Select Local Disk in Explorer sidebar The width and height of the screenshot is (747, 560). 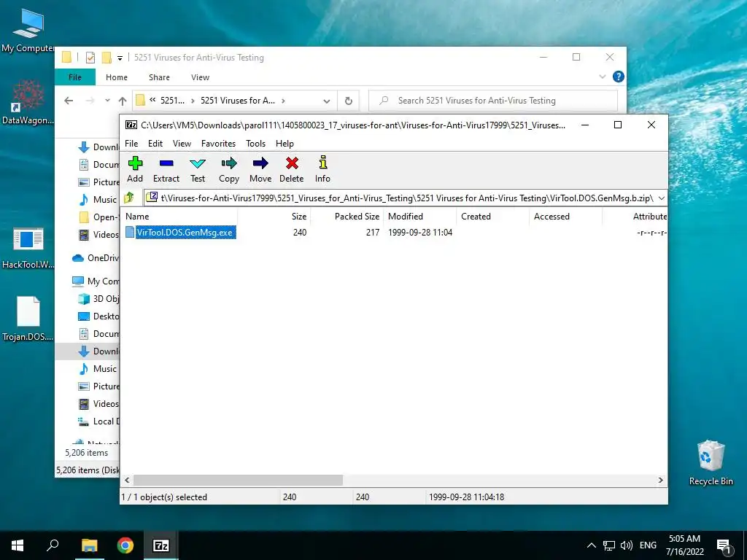pyautogui.click(x=99, y=421)
